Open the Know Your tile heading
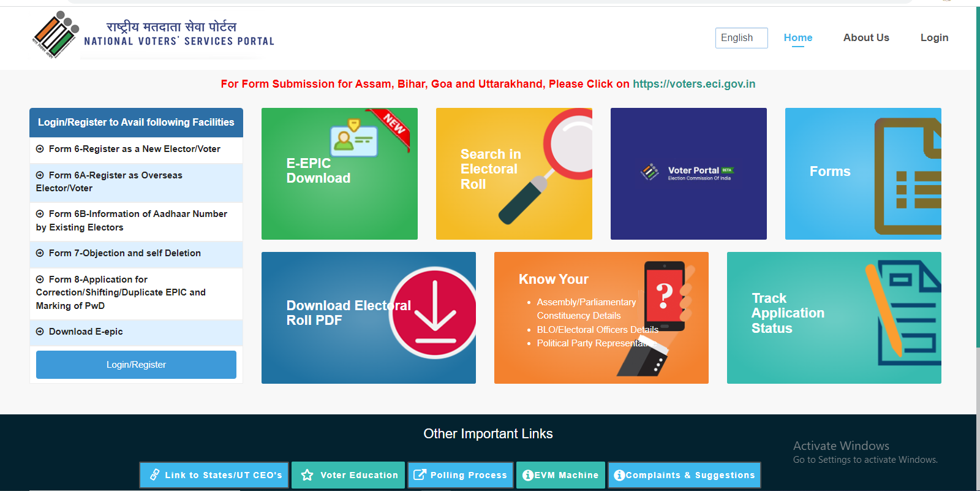This screenshot has height=491, width=980. (554, 280)
